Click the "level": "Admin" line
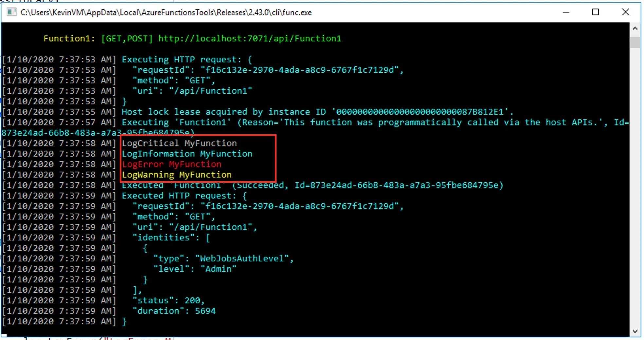The height and width of the screenshot is (340, 644). point(195,269)
